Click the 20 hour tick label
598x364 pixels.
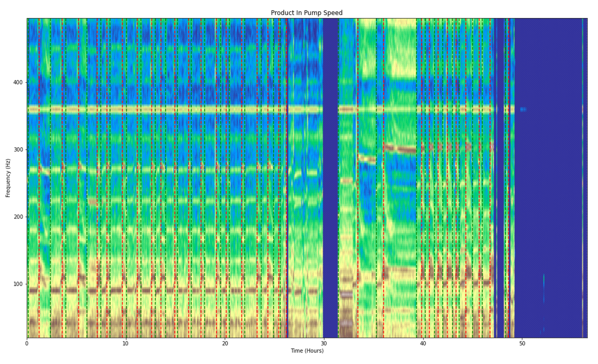tap(225, 343)
